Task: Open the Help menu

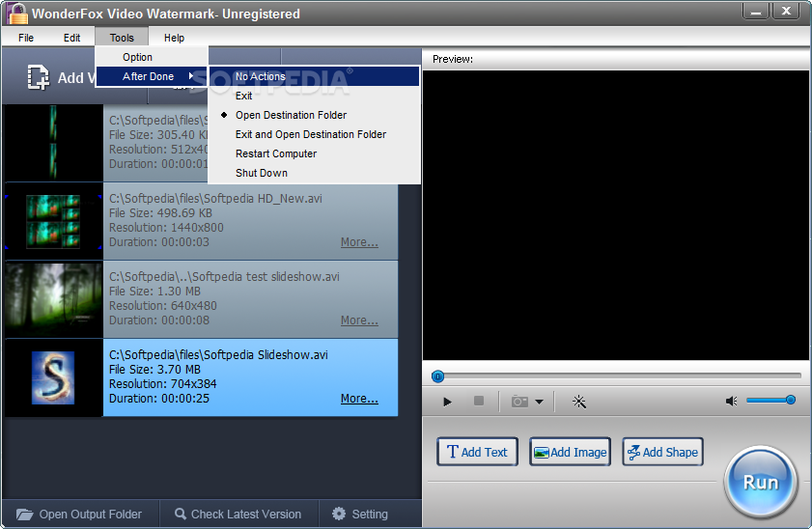Action: 174,38
